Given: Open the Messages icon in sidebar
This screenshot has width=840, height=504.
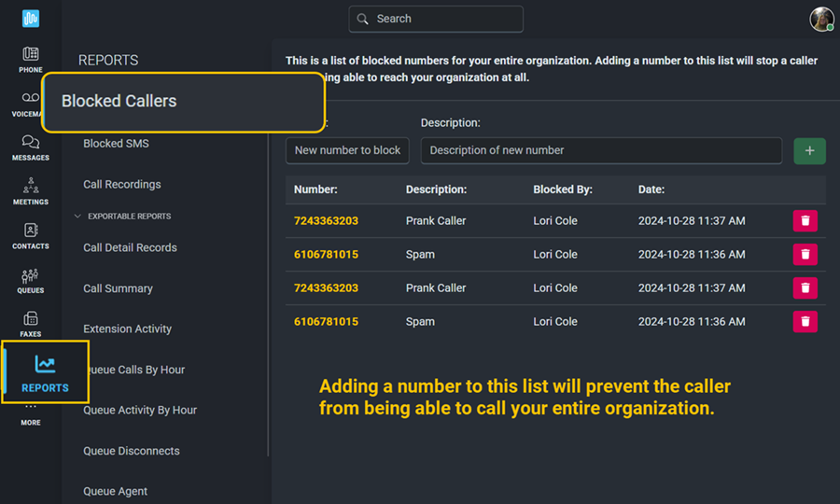Looking at the screenshot, I should tap(31, 147).
